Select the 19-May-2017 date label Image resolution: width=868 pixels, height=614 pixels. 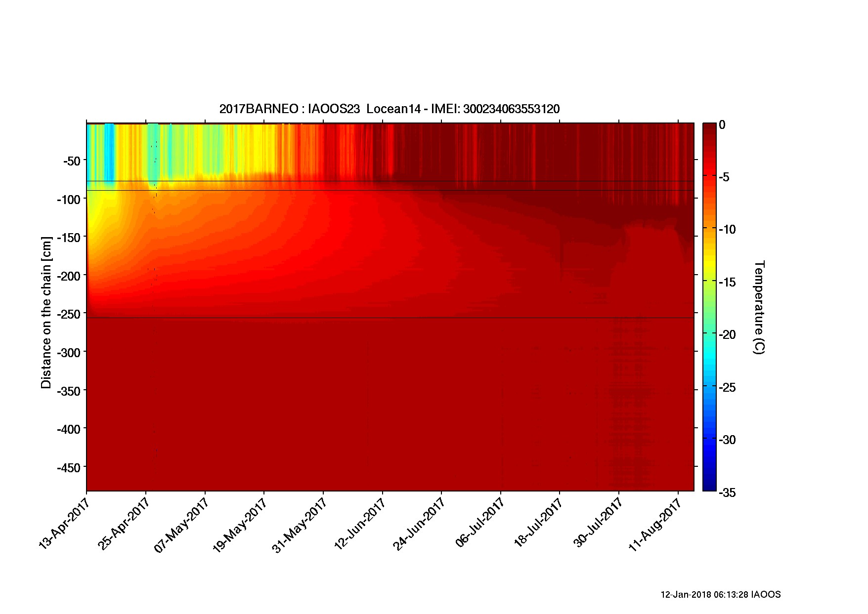[241, 525]
